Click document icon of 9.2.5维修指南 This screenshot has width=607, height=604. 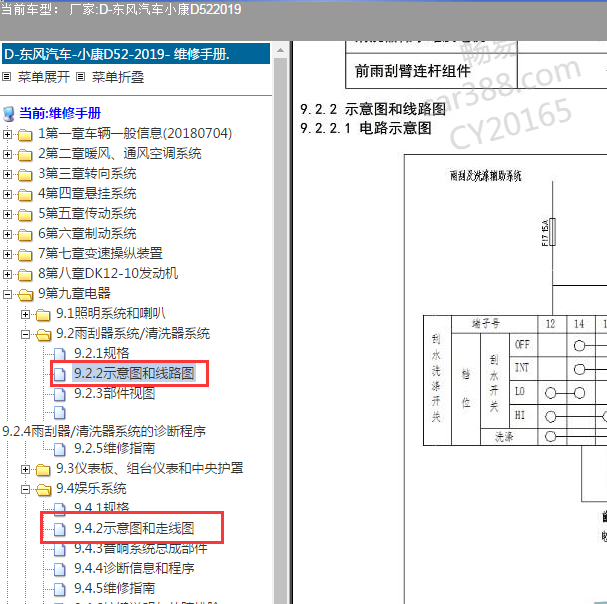(x=60, y=450)
